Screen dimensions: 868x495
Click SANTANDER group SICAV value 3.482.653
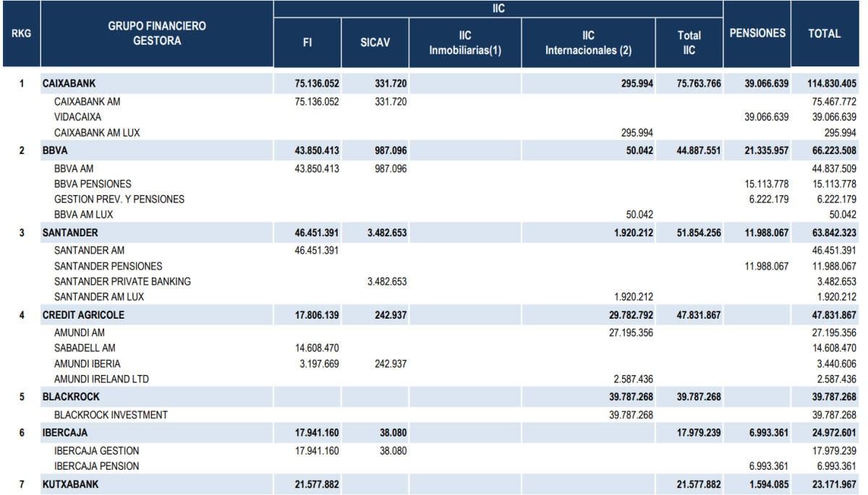point(387,233)
